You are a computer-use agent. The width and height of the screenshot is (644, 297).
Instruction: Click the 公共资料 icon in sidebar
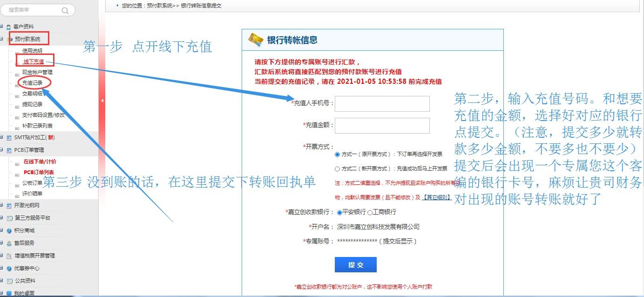[x=9, y=281]
